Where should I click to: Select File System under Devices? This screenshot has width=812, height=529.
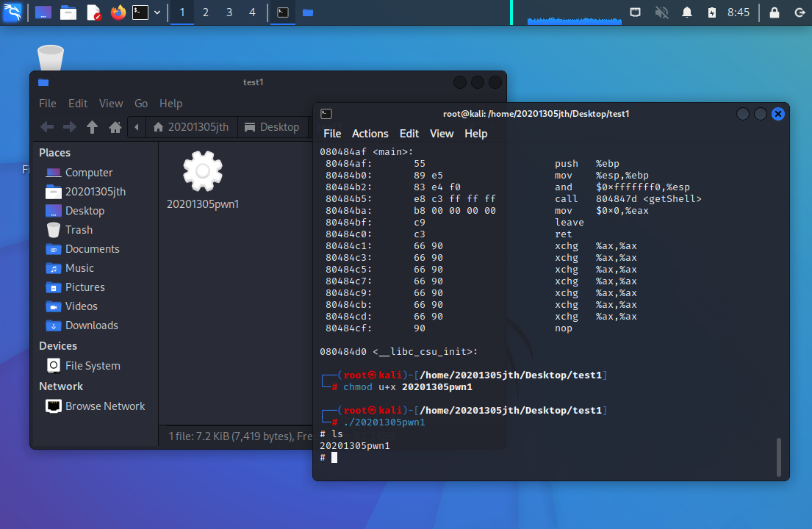pos(83,366)
